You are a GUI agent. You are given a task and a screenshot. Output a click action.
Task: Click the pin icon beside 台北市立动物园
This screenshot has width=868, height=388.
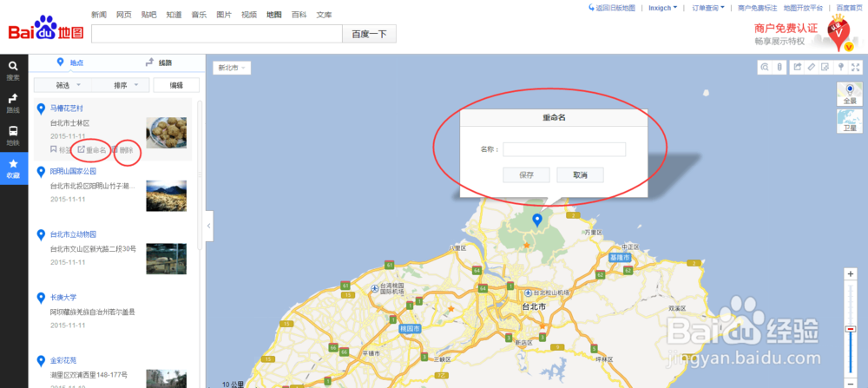pyautogui.click(x=41, y=235)
